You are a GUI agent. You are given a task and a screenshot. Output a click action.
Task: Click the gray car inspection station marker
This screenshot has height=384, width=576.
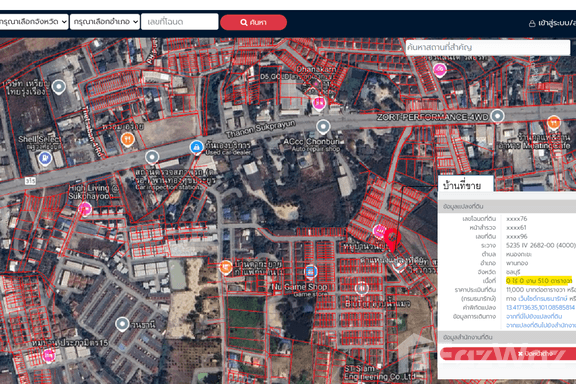point(152,158)
